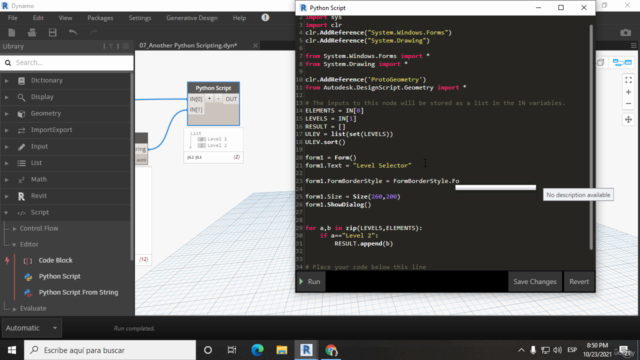Viewport: 640px width, 360px height.
Task: Click the Windows taskbar search box
Action: point(110,350)
